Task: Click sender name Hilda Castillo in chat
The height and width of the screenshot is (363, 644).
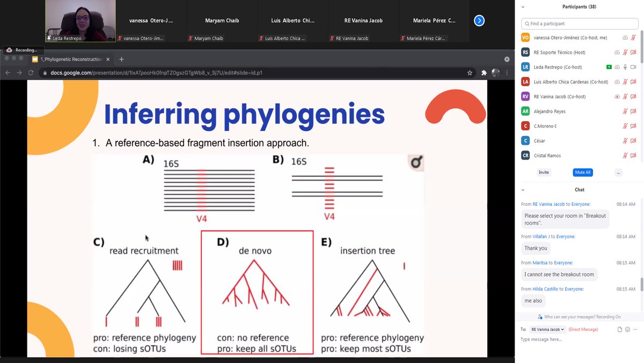Action: pos(545,289)
